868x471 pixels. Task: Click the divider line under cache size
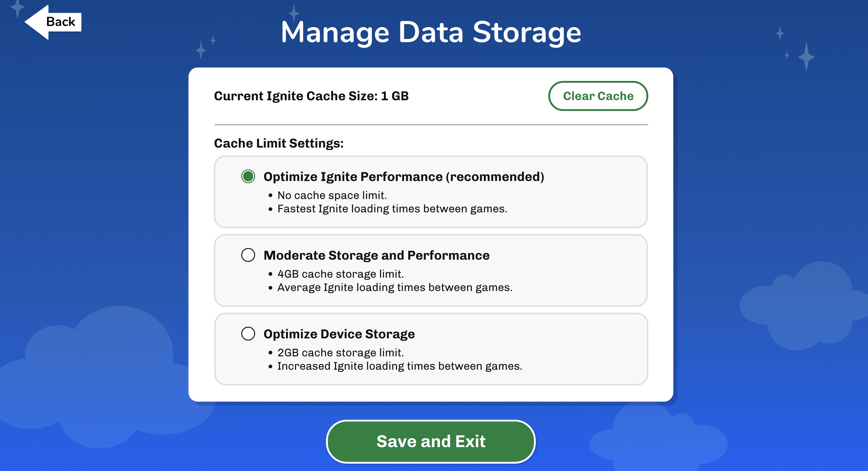coord(431,125)
